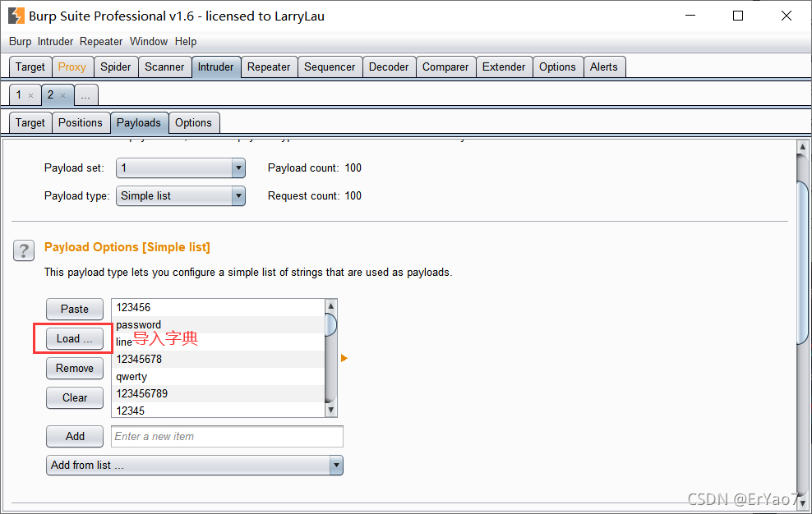Click main panel scrollbar up arrow

(x=803, y=147)
